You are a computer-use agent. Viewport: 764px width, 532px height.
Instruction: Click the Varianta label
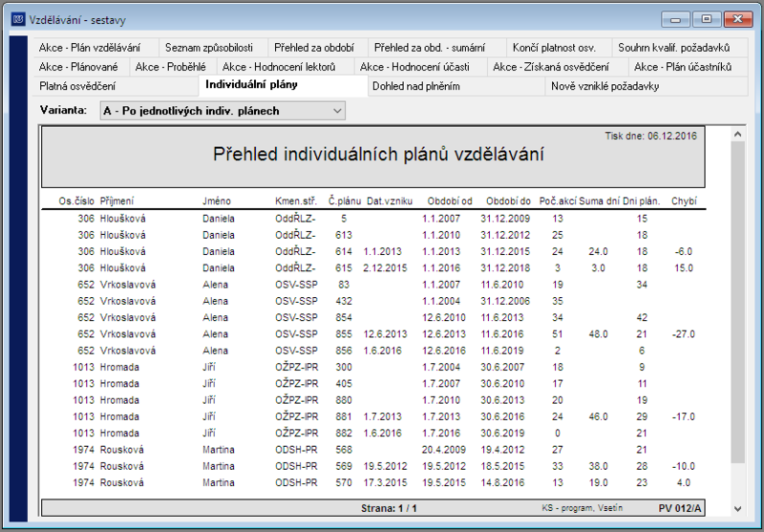pos(63,110)
